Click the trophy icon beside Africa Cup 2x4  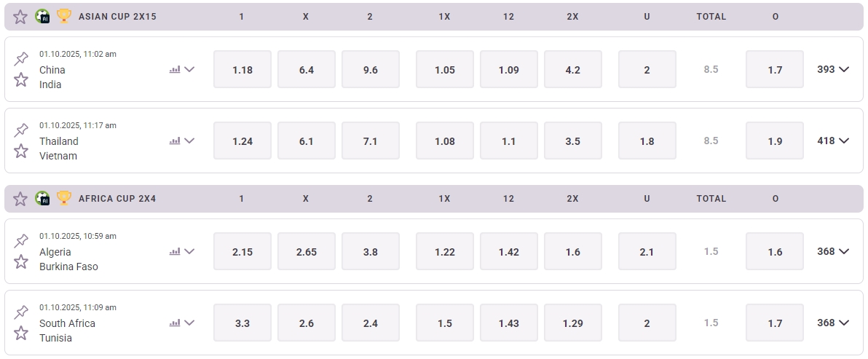tap(64, 198)
